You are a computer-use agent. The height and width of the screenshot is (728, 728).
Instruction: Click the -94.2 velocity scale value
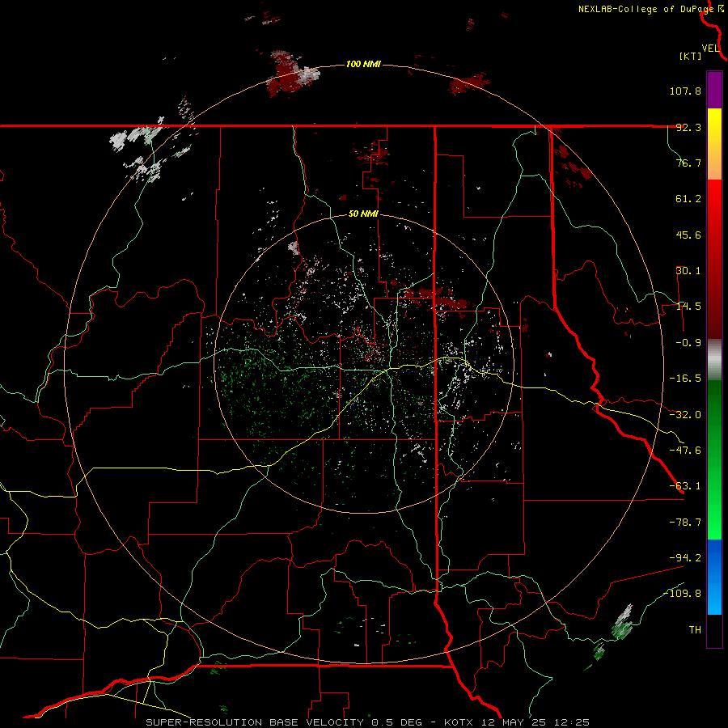coord(685,557)
